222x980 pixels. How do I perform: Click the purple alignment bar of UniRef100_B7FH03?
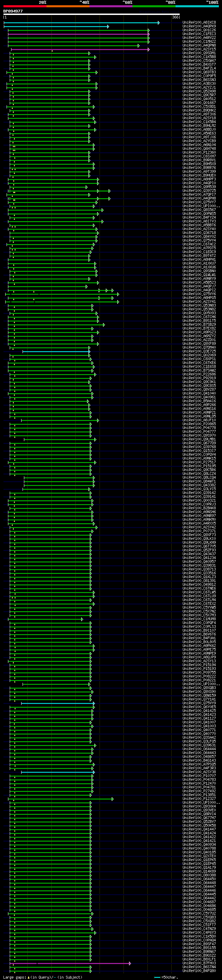coord(70,963)
